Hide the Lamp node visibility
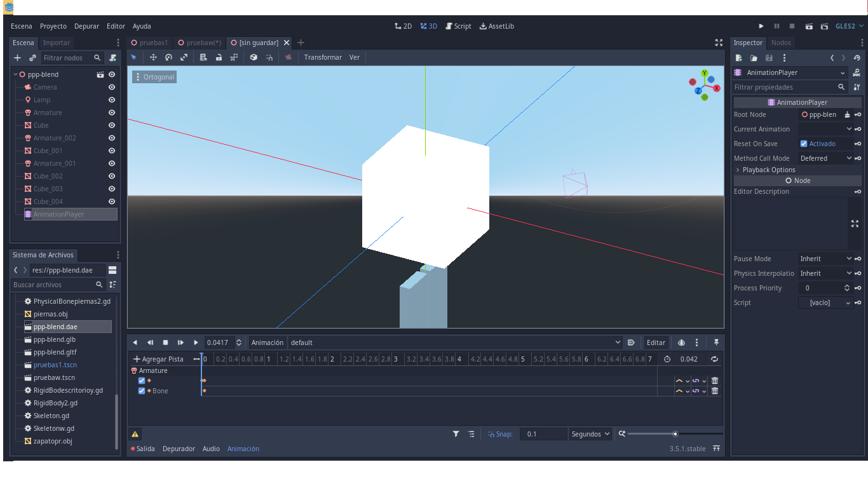This screenshot has width=868, height=488. 112,100
